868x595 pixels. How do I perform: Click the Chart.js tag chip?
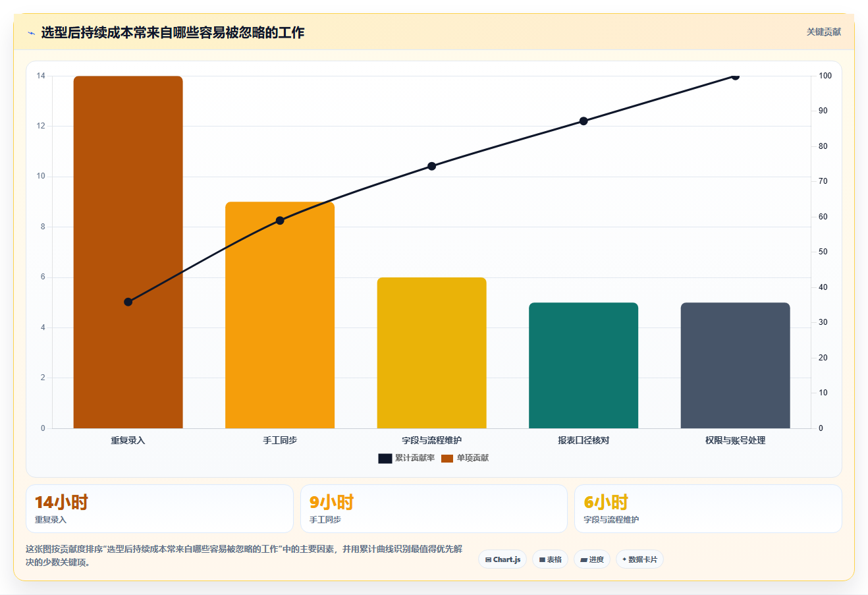point(502,559)
